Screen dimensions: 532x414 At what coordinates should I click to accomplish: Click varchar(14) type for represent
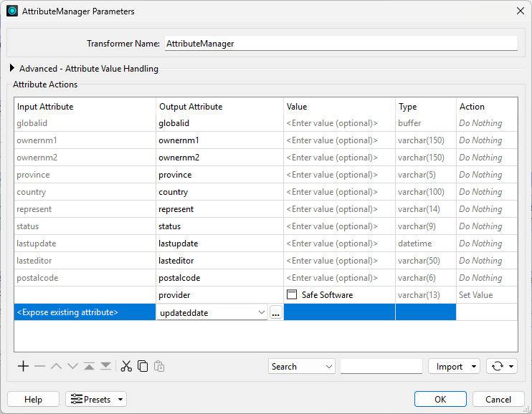coord(426,209)
